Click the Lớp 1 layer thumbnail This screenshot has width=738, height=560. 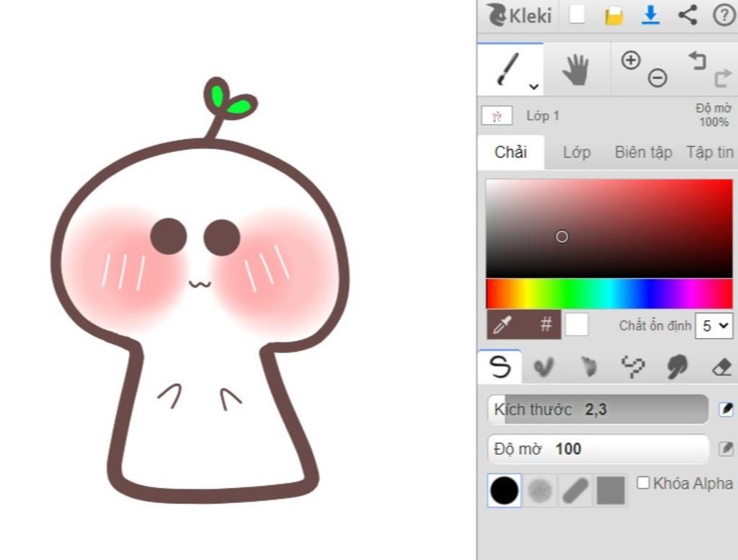[497, 116]
